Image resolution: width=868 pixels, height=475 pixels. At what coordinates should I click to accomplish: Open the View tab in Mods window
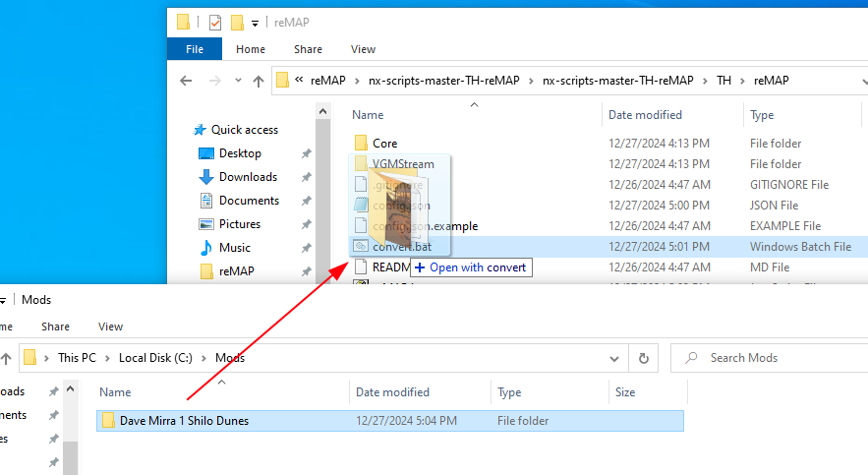[110, 327]
